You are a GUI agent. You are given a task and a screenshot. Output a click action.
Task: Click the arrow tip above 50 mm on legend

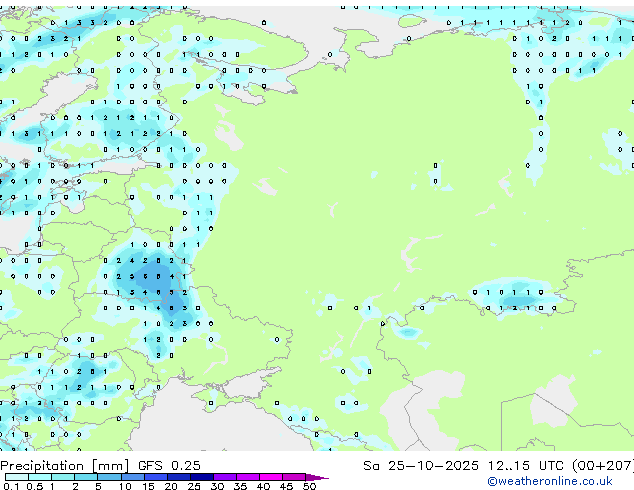[317, 477]
